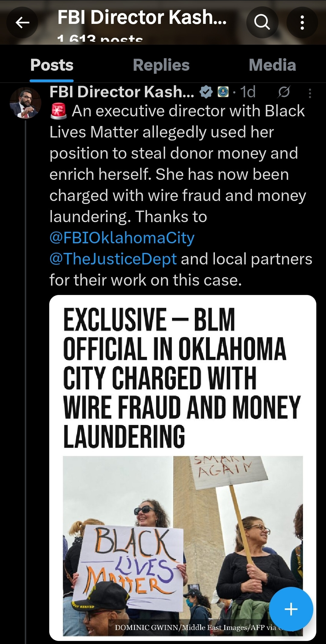Open the profile overflow menu in header

[x=302, y=22]
